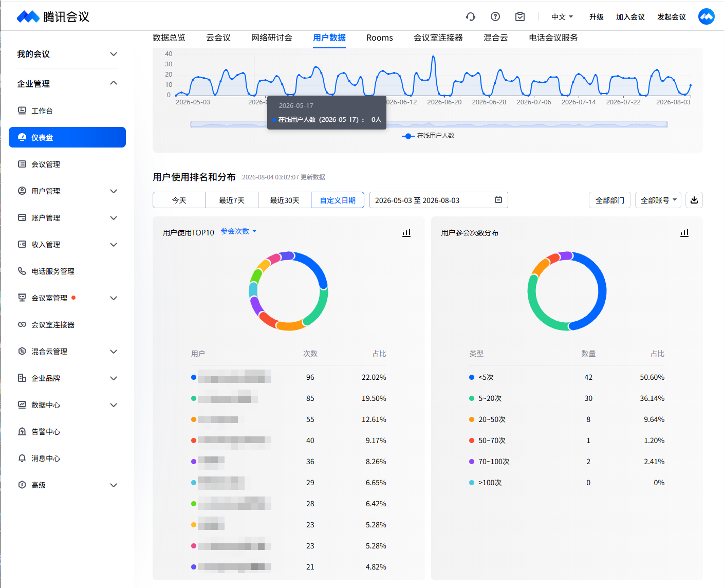
Task: Click the chart zoom slider left handle
Action: 191,124
